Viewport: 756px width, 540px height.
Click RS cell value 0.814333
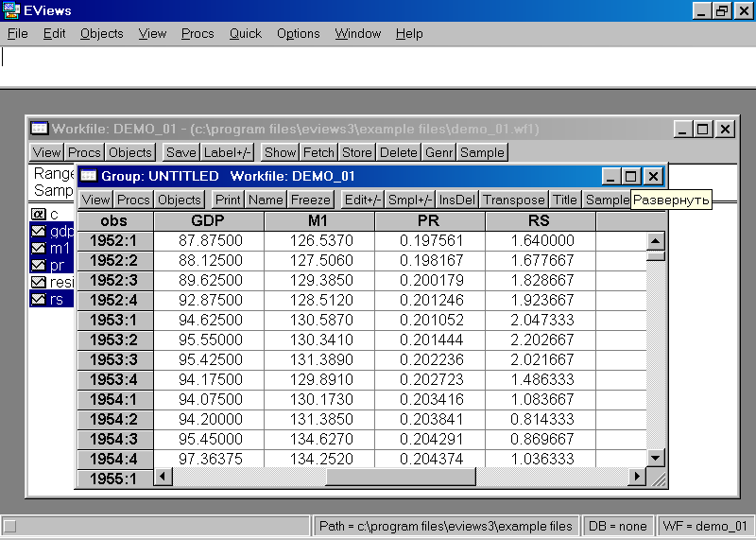(x=541, y=419)
